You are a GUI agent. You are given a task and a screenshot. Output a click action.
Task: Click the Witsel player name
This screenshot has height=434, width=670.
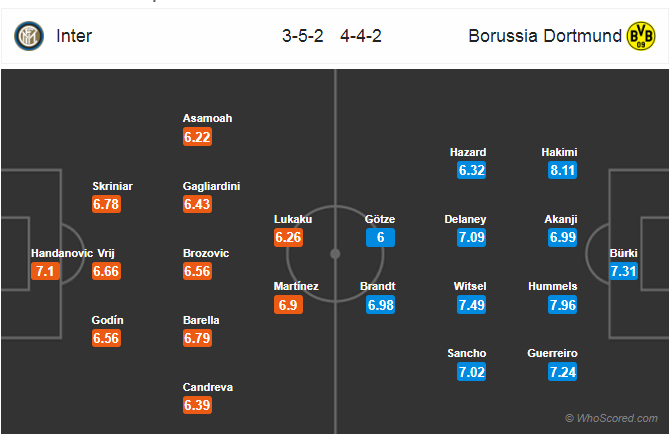pos(470,286)
